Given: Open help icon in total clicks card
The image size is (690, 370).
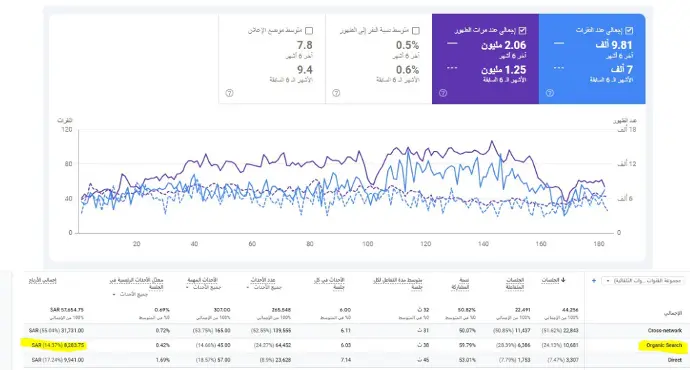Looking at the screenshot, I should click(x=550, y=93).
